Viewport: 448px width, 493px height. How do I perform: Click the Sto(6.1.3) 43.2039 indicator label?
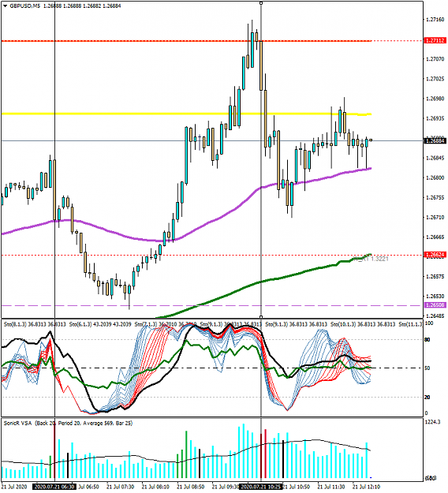pyautogui.click(x=100, y=324)
